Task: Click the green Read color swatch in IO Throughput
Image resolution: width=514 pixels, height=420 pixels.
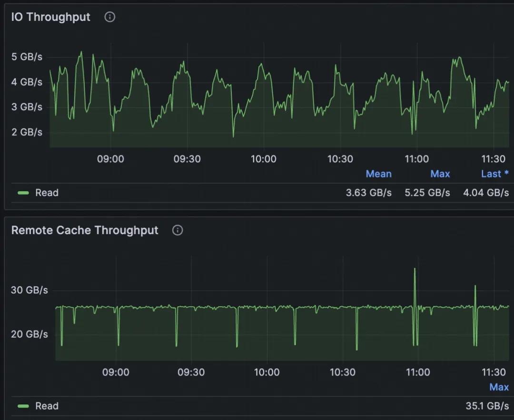Action: tap(23, 193)
